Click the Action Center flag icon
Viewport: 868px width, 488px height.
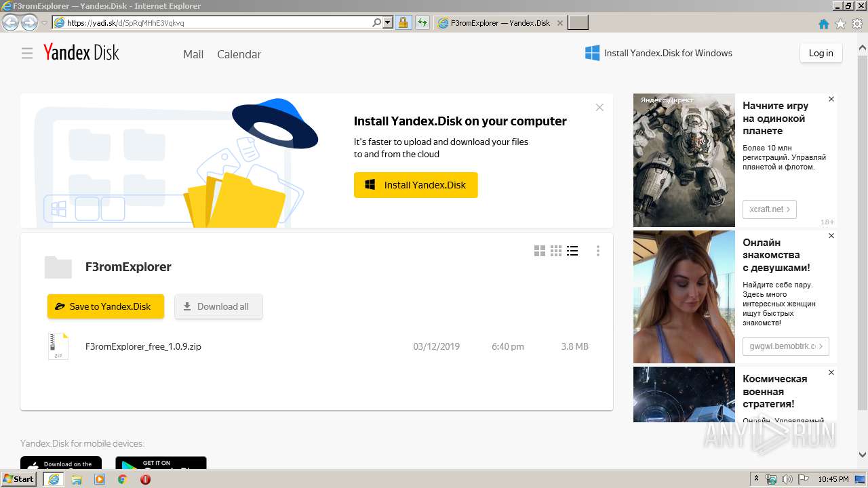(x=804, y=479)
